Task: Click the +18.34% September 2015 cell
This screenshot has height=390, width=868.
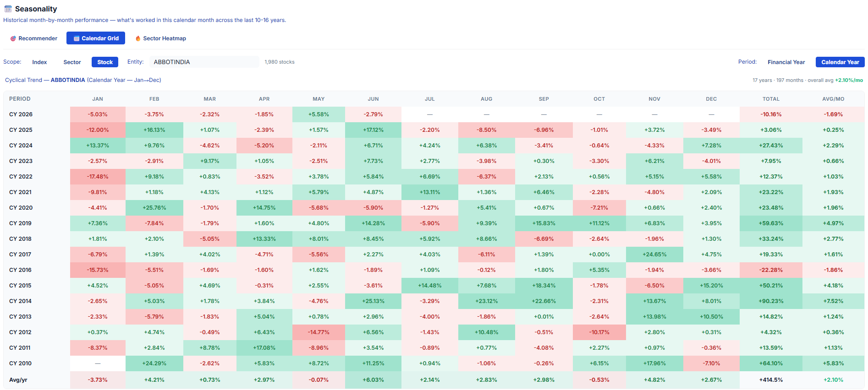Action: [x=544, y=286]
